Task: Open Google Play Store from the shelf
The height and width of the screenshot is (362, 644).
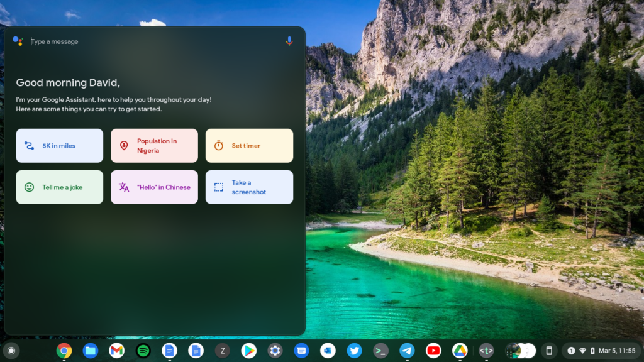Action: (x=248, y=351)
